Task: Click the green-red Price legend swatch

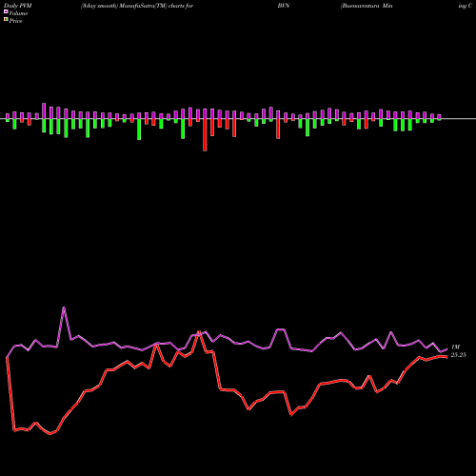Action: pyautogui.click(x=6, y=20)
